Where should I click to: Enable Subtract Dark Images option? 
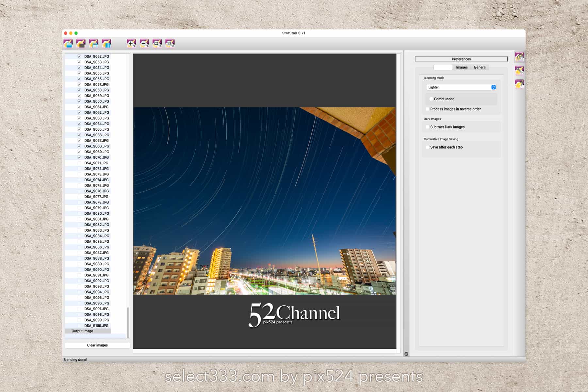point(428,127)
